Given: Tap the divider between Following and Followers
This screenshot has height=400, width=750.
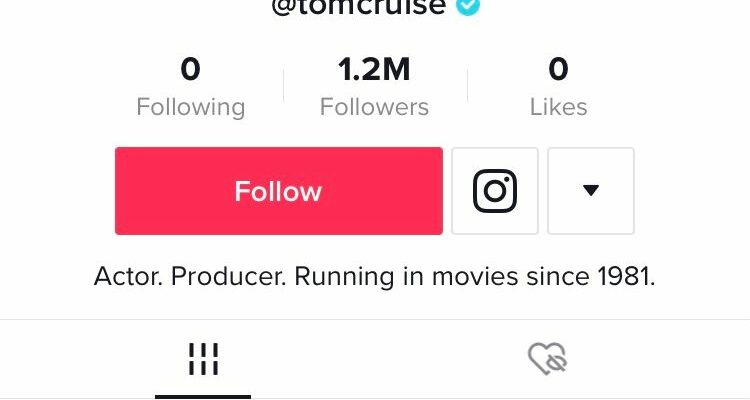Looking at the screenshot, I should [x=284, y=85].
